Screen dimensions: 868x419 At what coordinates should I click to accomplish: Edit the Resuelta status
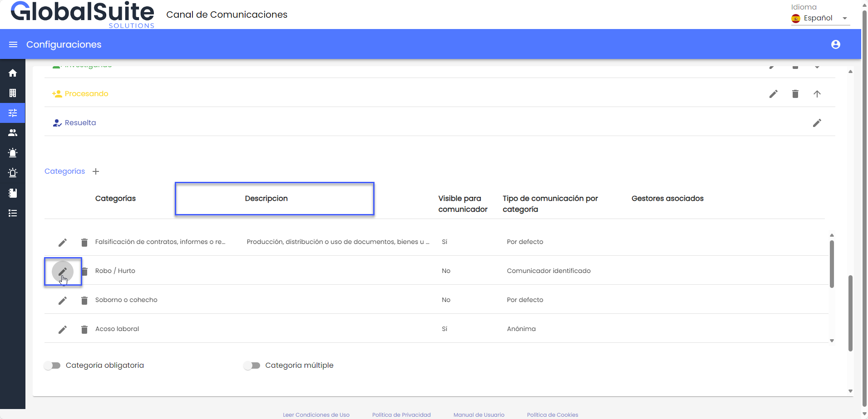click(x=817, y=123)
